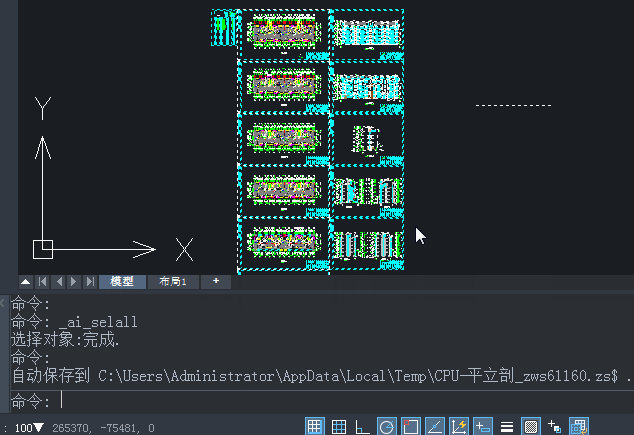Toggle Object Snap icon
The width and height of the screenshot is (634, 435).
pyautogui.click(x=411, y=427)
